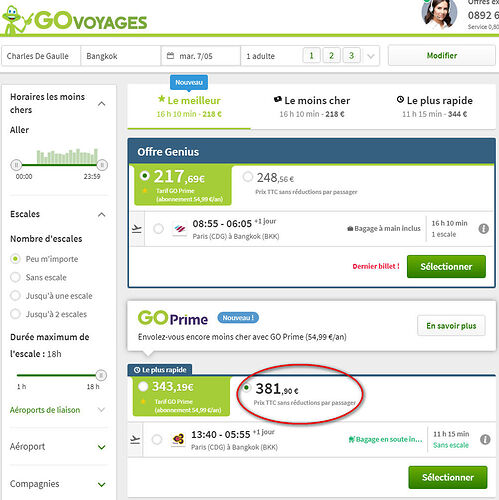Switch to Le moins cher tab
The height and width of the screenshot is (500, 499).
tap(312, 107)
